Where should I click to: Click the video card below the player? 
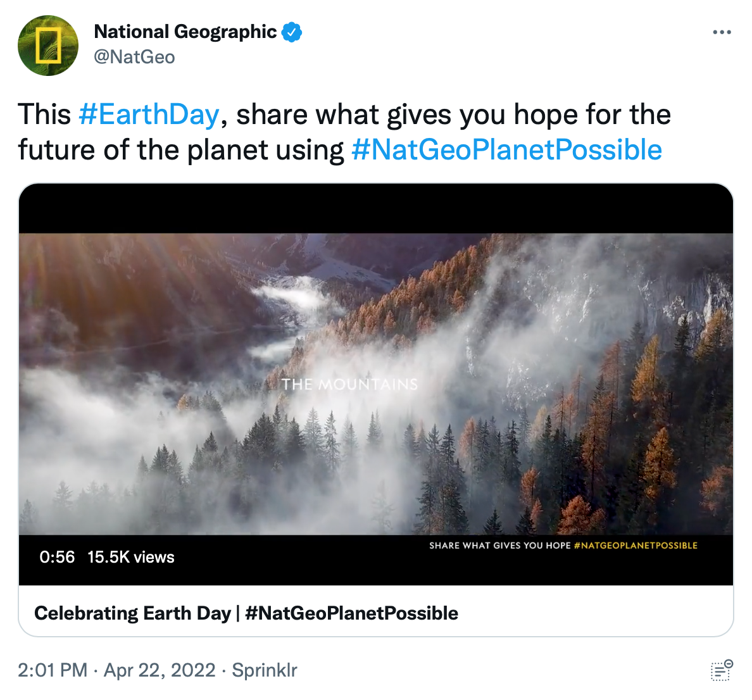click(x=376, y=613)
